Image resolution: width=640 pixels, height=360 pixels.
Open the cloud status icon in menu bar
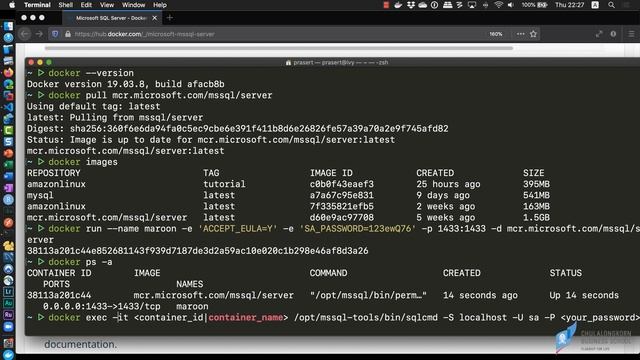pos(422,5)
